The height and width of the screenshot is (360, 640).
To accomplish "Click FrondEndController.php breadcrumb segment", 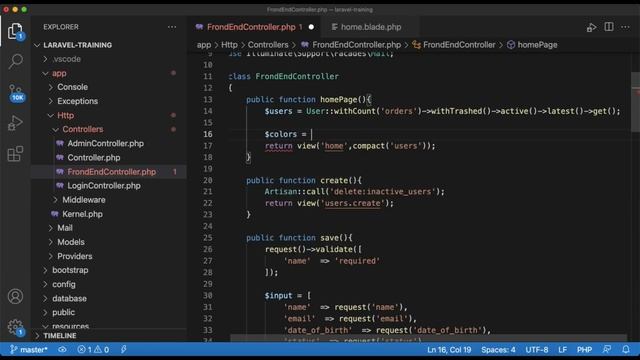I will (x=356, y=45).
